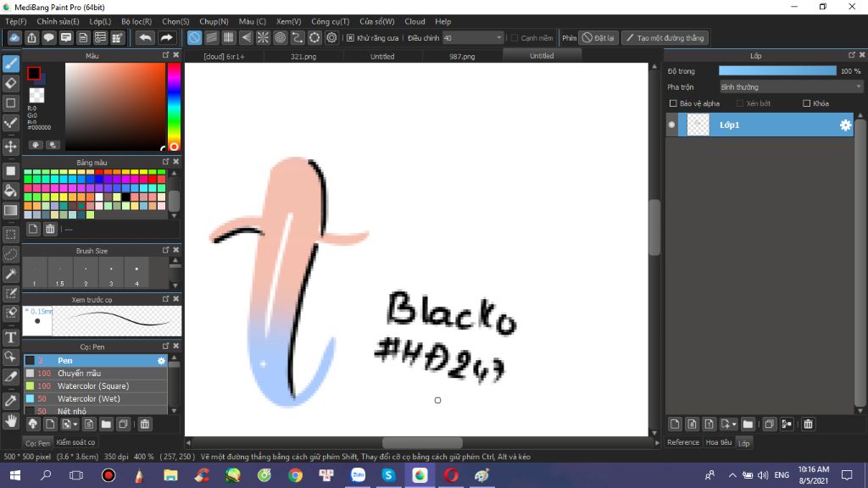Delete layer using trash icon in Lớp panel
Screen dimensions: 868x488
tap(808, 424)
